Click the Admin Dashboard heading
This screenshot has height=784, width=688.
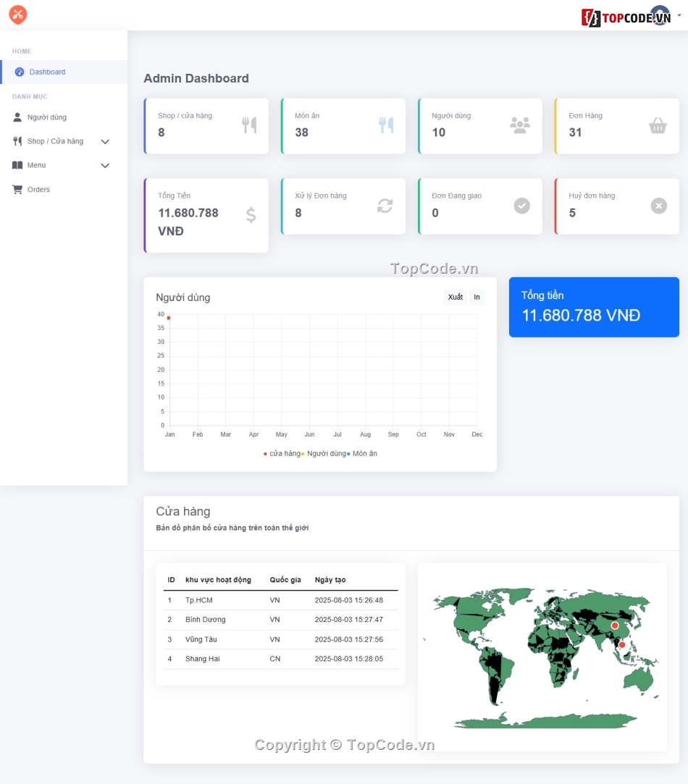(x=196, y=78)
